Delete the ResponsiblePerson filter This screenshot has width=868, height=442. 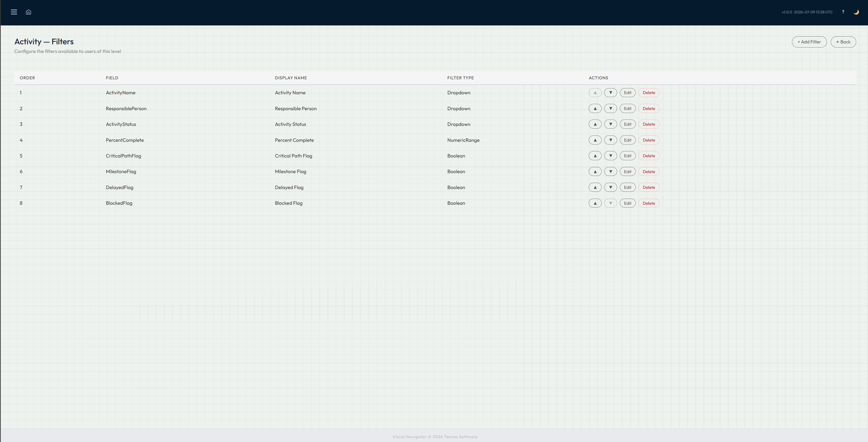649,109
